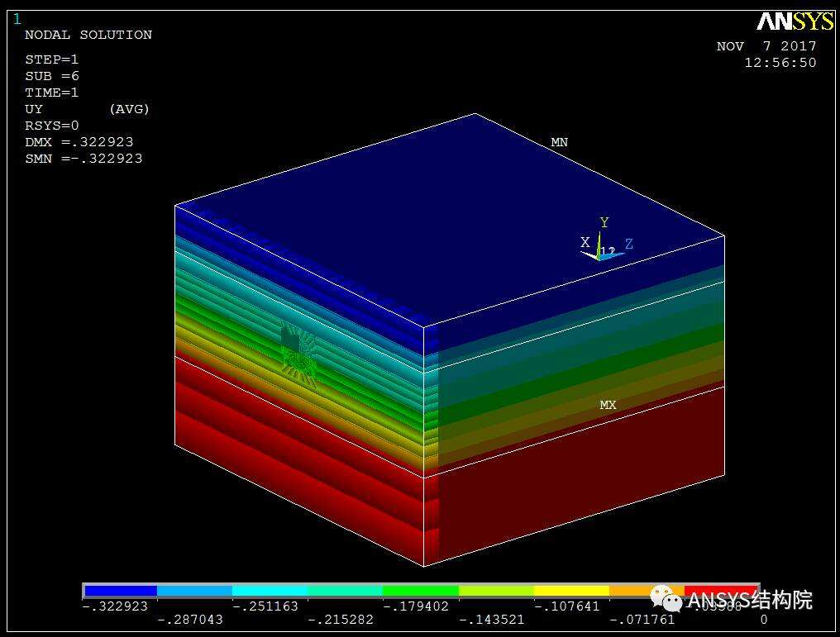
Task: Click the window number '1' label
Action: (x=17, y=19)
